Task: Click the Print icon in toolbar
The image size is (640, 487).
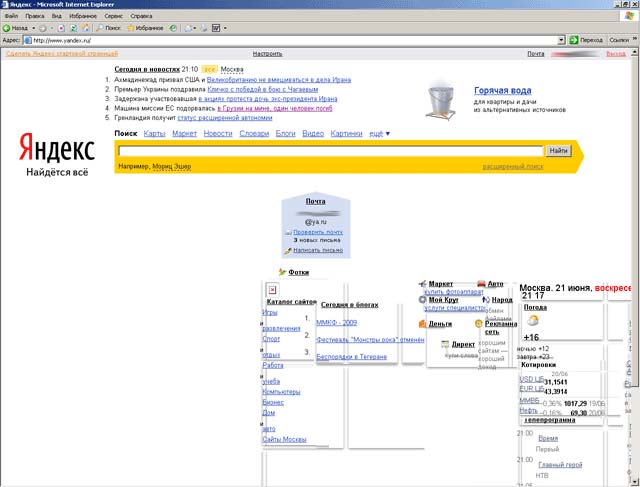Action: click(x=204, y=28)
